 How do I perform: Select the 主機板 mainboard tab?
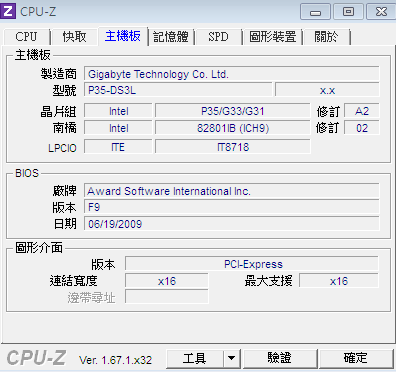(123, 36)
